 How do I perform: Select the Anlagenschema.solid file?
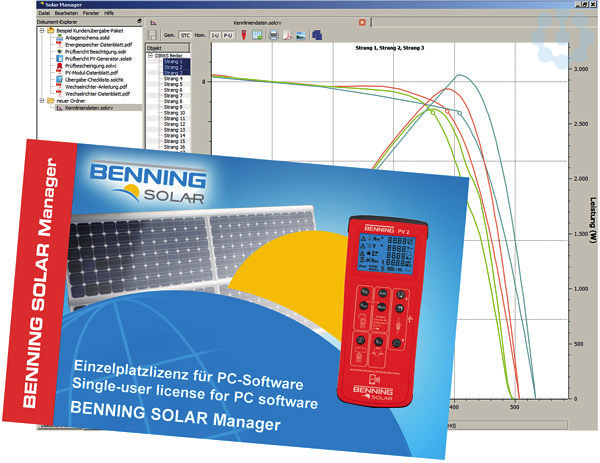pyautogui.click(x=85, y=37)
